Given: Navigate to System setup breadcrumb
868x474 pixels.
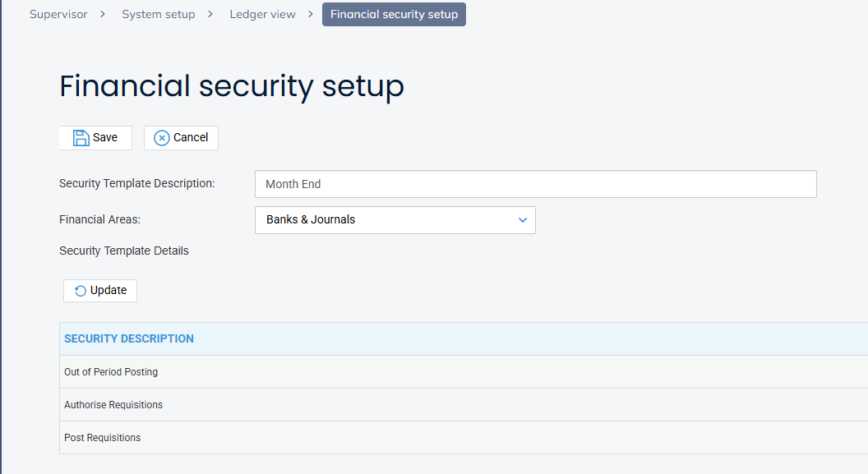Looking at the screenshot, I should pyautogui.click(x=159, y=15).
